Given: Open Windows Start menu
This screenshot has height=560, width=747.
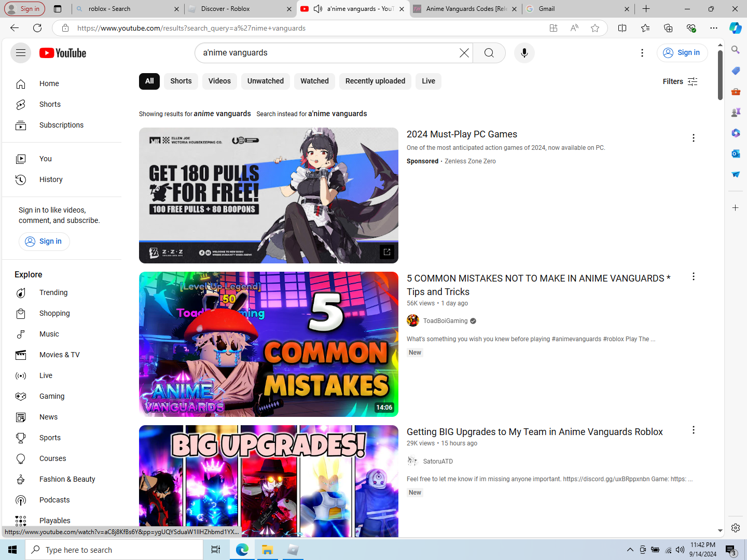Looking at the screenshot, I should [12, 550].
